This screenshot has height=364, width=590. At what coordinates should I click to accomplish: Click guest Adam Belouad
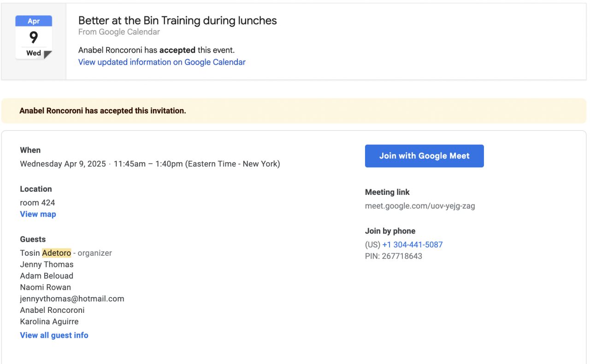pyautogui.click(x=47, y=276)
